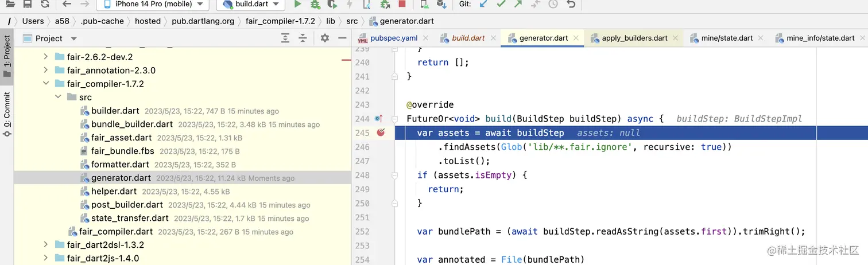The image size is (868, 265).
Task: Close the generator.dart tab
Action: 576,38
